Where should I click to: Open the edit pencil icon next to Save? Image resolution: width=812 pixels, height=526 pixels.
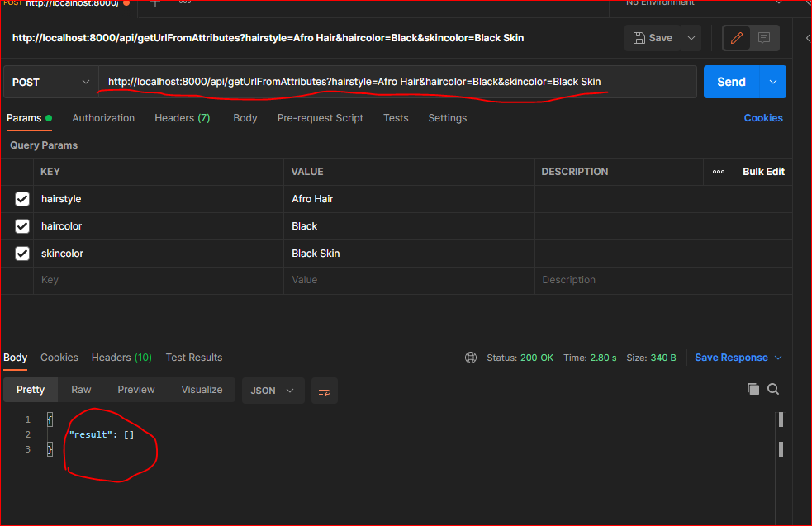[736, 38]
